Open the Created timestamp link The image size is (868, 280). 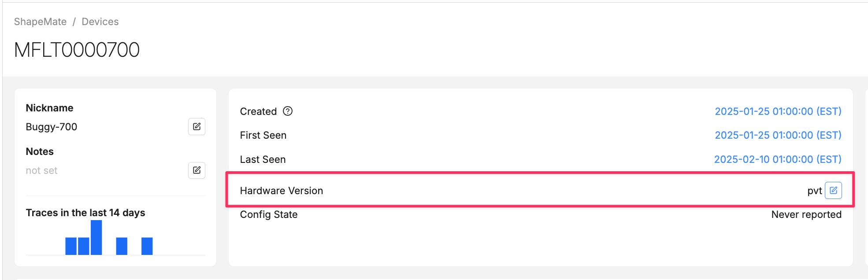click(x=778, y=111)
